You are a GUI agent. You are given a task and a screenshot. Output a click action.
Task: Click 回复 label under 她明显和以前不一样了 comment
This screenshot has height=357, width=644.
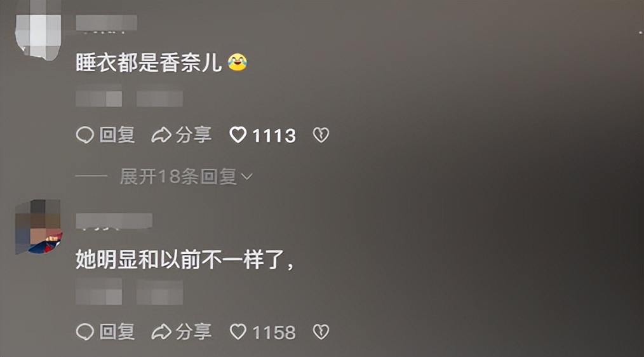[117, 332]
